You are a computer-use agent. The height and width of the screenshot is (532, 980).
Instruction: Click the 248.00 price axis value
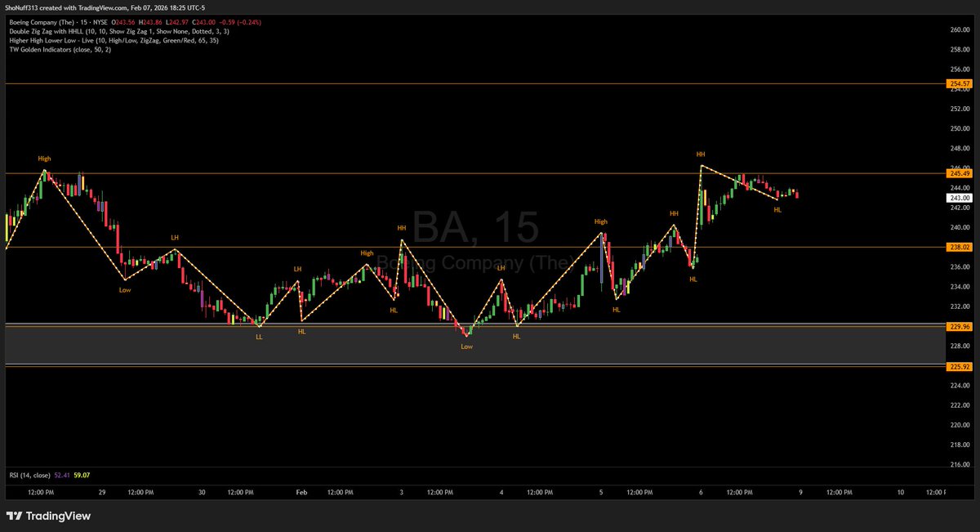point(960,148)
